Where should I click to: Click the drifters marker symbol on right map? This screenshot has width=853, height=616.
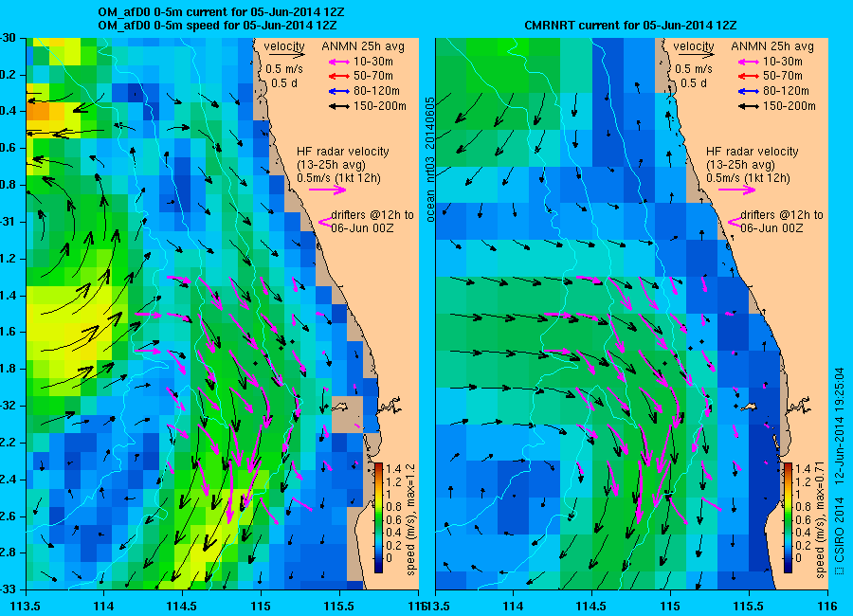point(734,222)
